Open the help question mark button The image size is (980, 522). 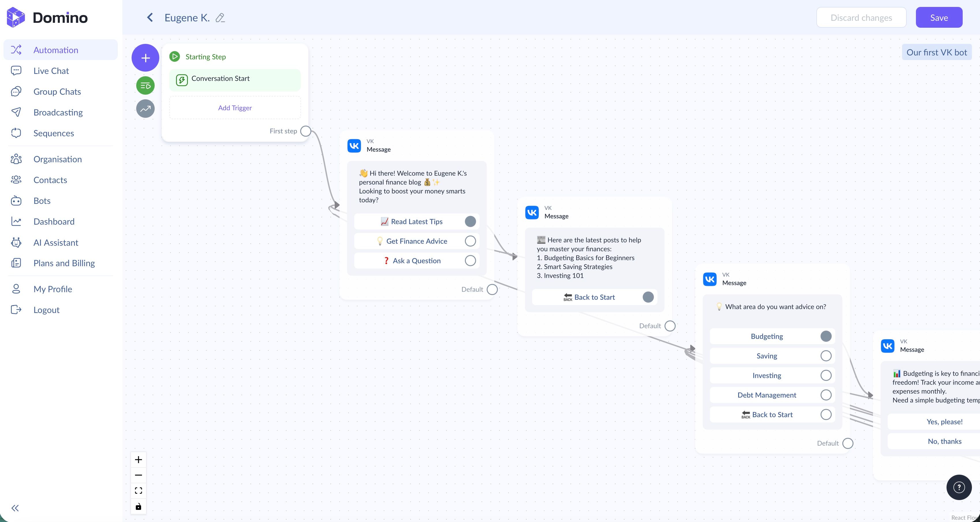959,487
